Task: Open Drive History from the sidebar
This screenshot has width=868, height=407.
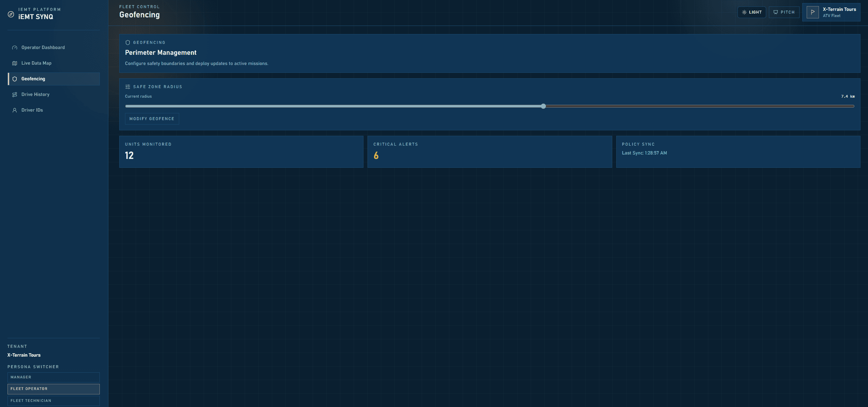Action: pos(35,95)
